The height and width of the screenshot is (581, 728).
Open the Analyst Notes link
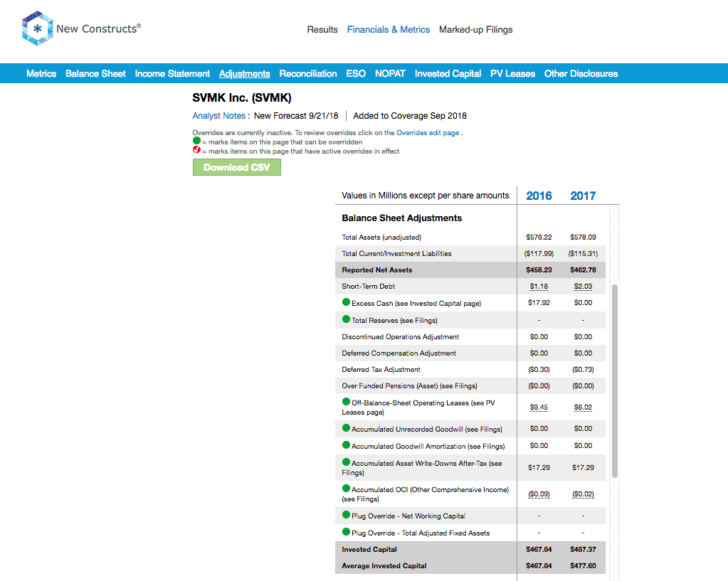[218, 116]
